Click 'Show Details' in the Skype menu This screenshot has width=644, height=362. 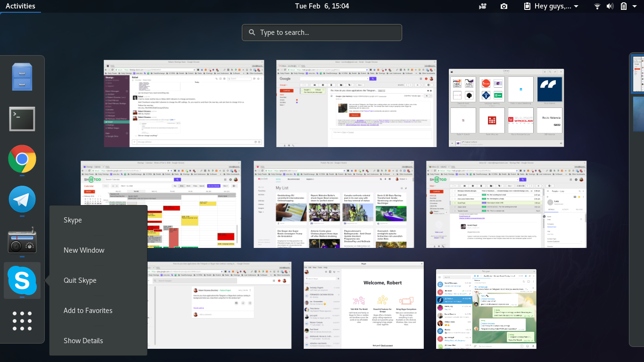pyautogui.click(x=84, y=340)
